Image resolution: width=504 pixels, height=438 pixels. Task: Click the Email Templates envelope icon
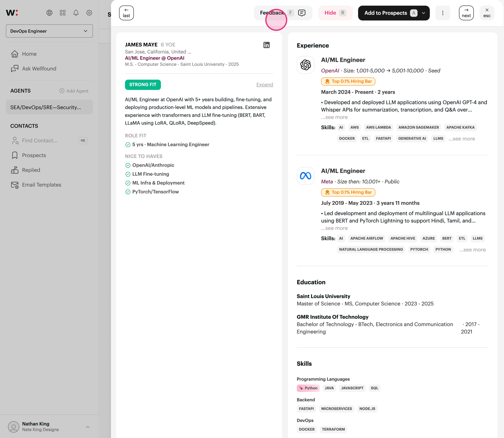(x=15, y=185)
